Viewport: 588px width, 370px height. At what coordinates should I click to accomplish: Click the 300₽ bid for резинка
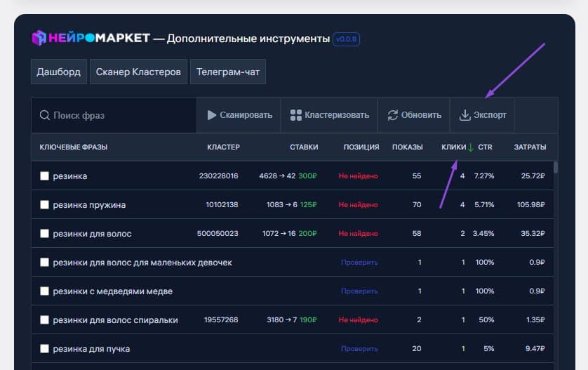307,176
